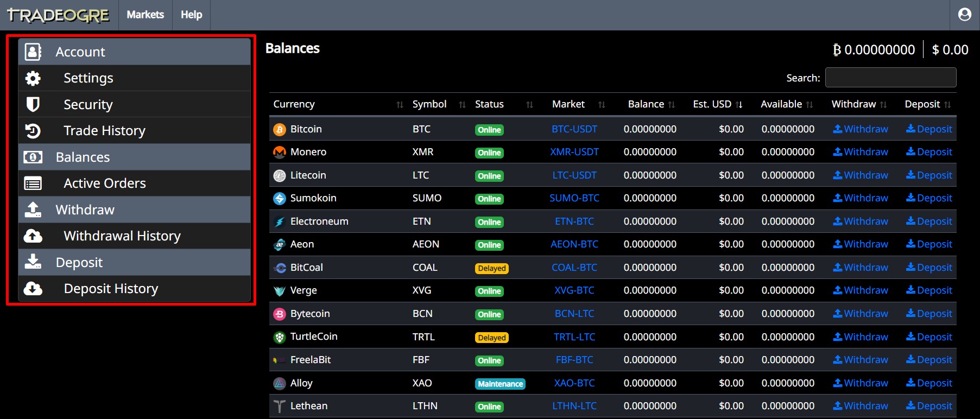Screen dimensions: 980x419
Task: Click the Lethean coin logo
Action: coord(280,406)
